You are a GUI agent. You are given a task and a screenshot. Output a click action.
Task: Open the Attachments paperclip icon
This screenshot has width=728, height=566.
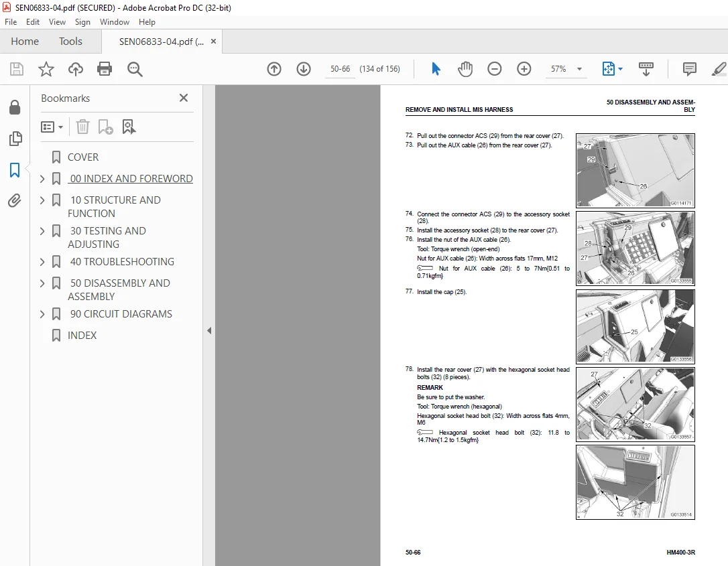(15, 200)
